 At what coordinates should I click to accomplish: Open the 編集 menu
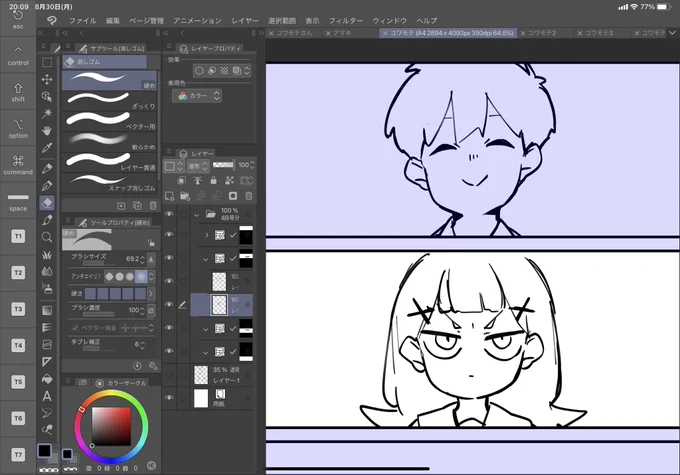[x=113, y=20]
